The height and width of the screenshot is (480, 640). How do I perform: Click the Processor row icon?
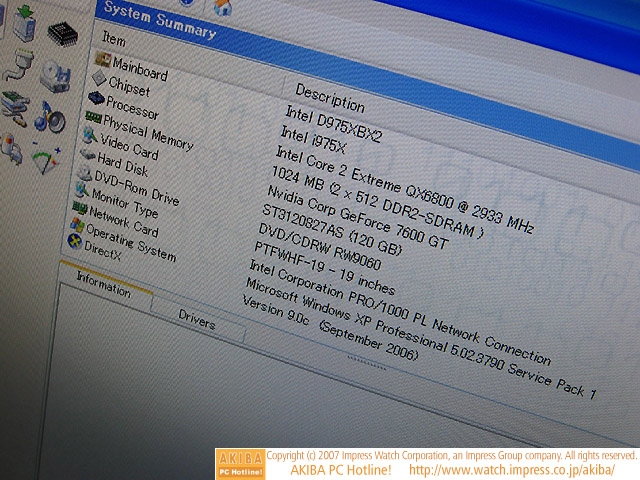96,98
